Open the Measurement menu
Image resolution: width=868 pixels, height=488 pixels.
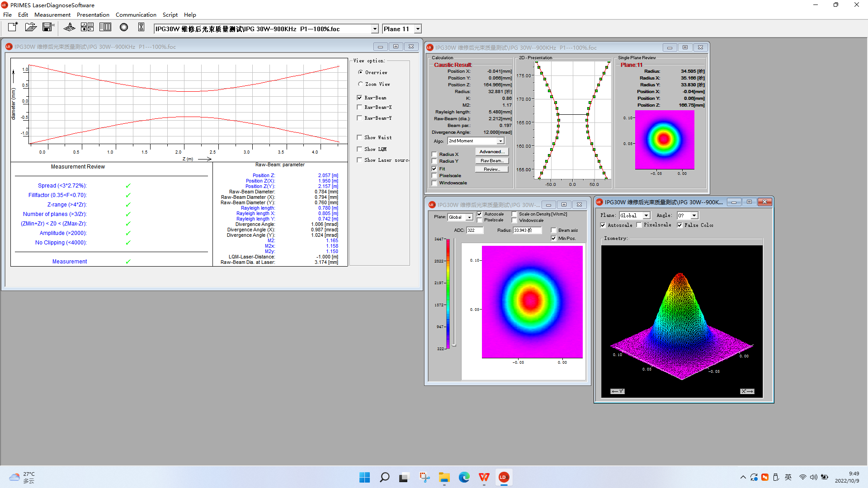click(52, 14)
